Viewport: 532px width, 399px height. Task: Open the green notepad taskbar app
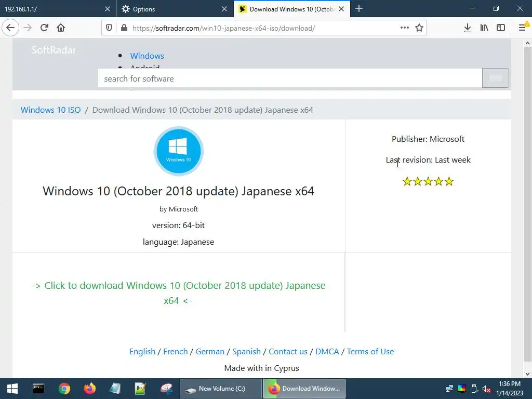(140, 389)
